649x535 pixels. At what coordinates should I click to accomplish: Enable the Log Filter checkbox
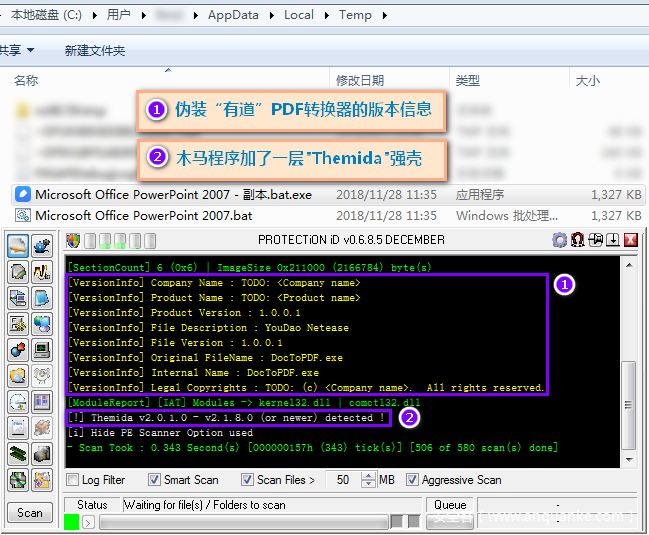coord(72,480)
